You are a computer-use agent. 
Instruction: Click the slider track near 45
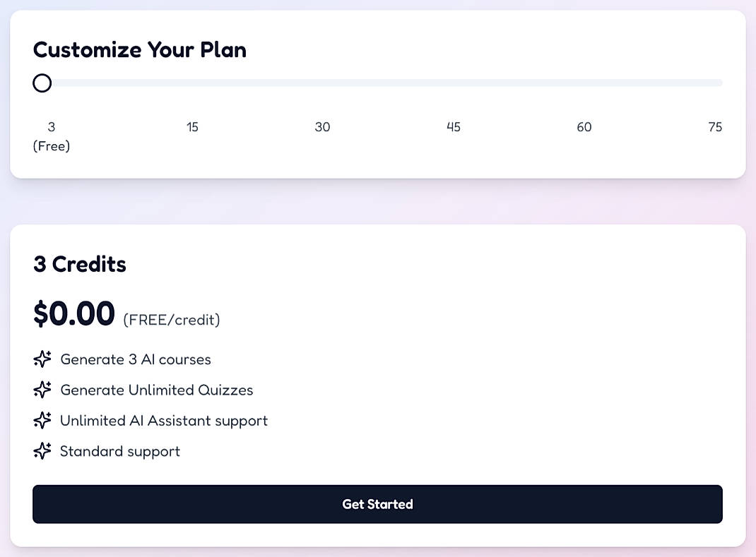pyautogui.click(x=454, y=83)
